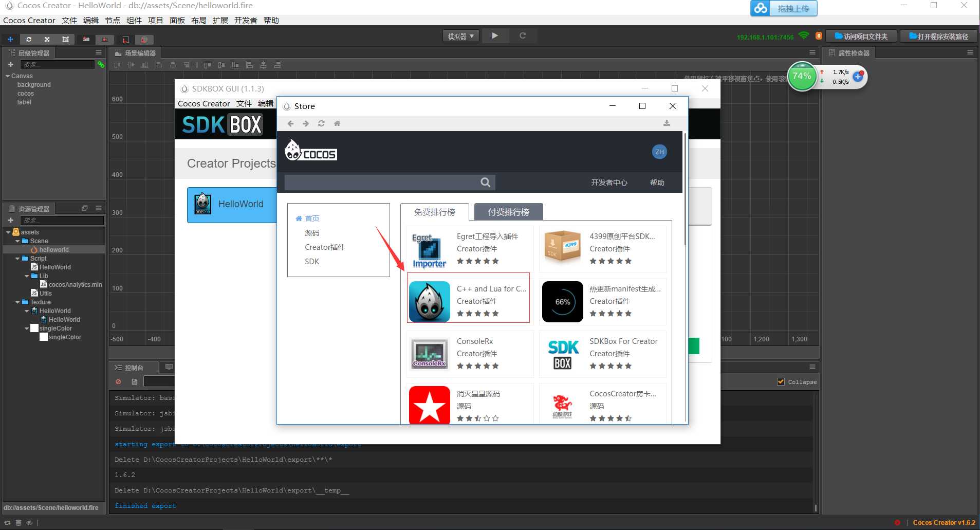Image resolution: width=980 pixels, height=530 pixels.
Task: Open the 开发者 menu
Action: click(x=246, y=21)
